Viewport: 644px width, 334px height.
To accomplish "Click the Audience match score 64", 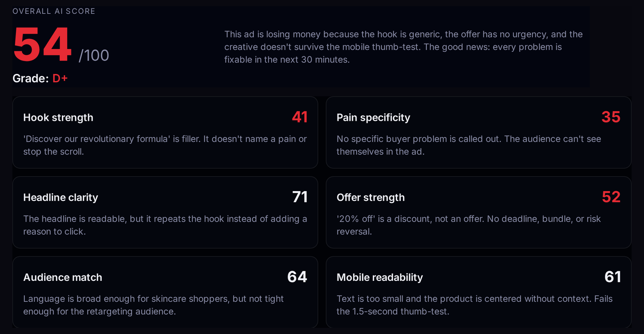I will (x=297, y=277).
